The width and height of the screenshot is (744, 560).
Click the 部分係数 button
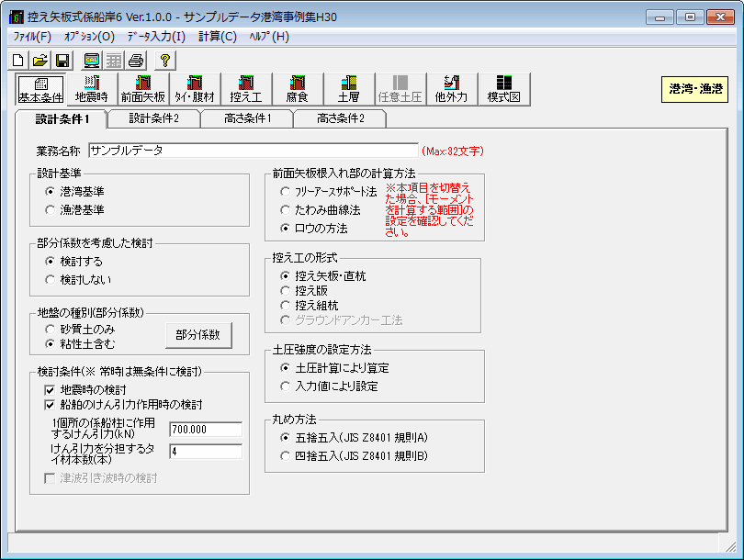198,335
